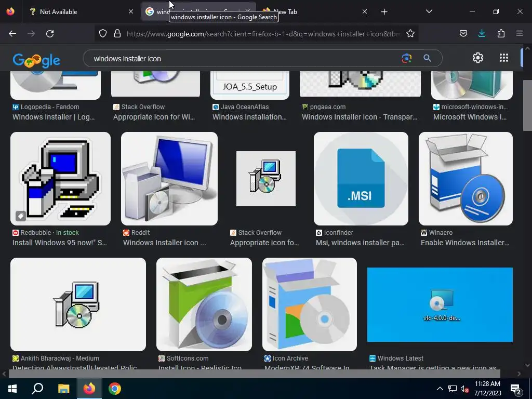Open 'Windows Installation...' Java OceanAtlas link

(249, 117)
